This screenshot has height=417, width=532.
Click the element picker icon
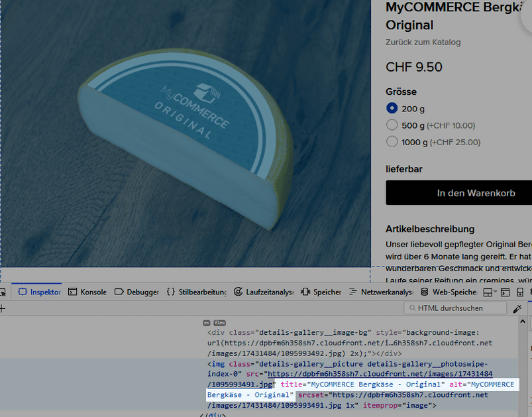3,292
